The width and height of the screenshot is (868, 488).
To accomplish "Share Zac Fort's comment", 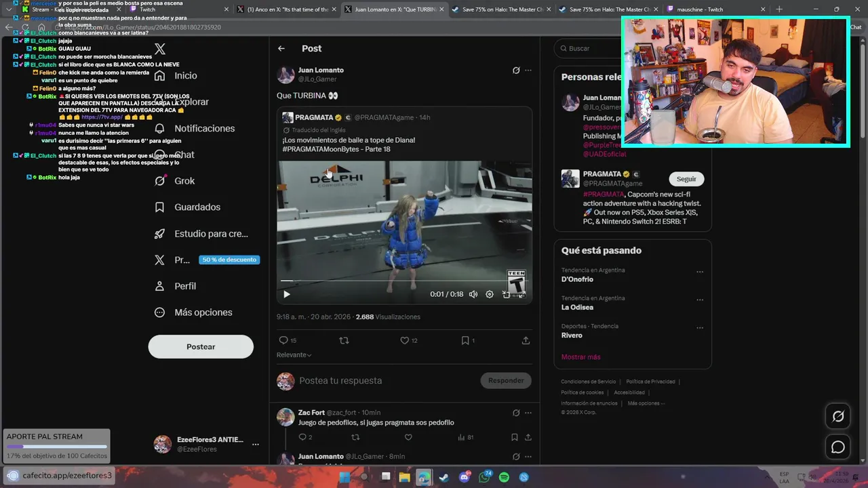I will [528, 437].
